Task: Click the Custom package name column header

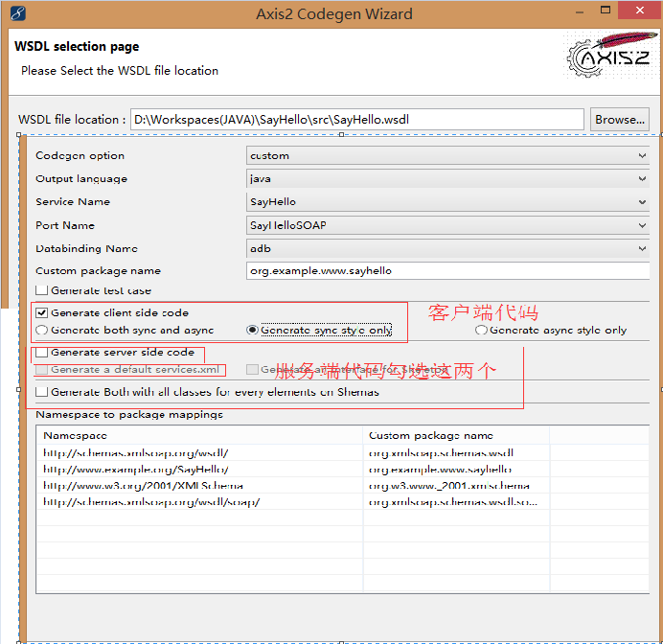Action: click(x=456, y=435)
